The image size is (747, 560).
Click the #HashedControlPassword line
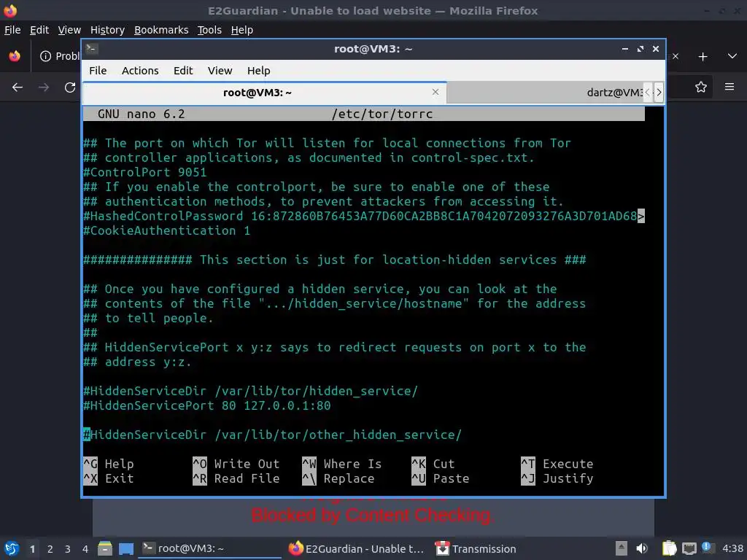(364, 216)
